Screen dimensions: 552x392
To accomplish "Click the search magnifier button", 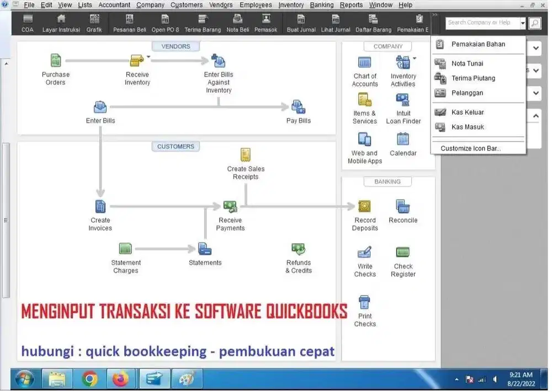I will 534,23.
